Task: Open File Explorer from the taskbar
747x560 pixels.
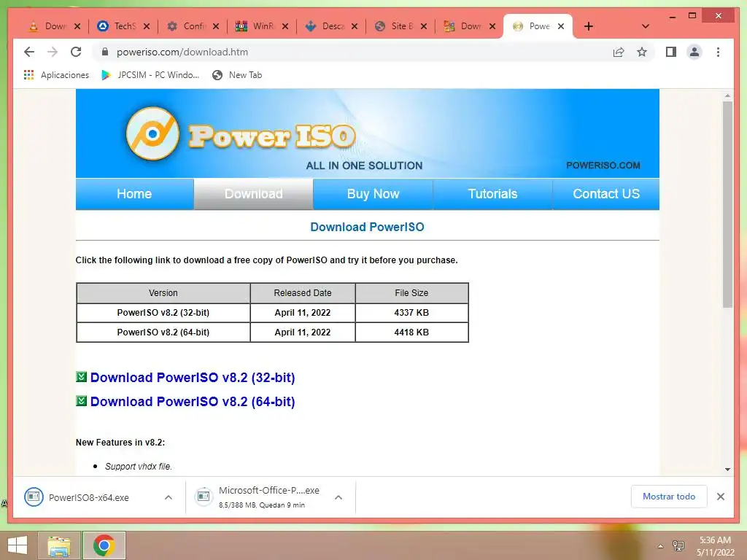Action: coord(59,545)
